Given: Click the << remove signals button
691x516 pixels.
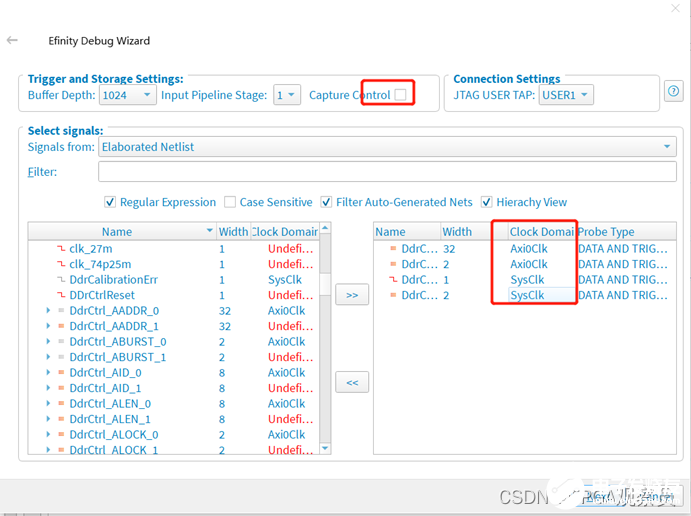Looking at the screenshot, I should coord(352,382).
